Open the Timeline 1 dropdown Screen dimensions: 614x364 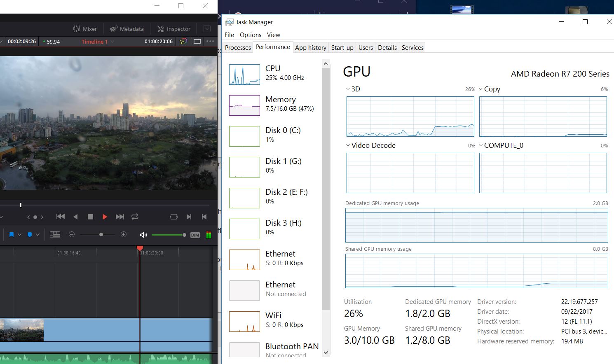(98, 42)
